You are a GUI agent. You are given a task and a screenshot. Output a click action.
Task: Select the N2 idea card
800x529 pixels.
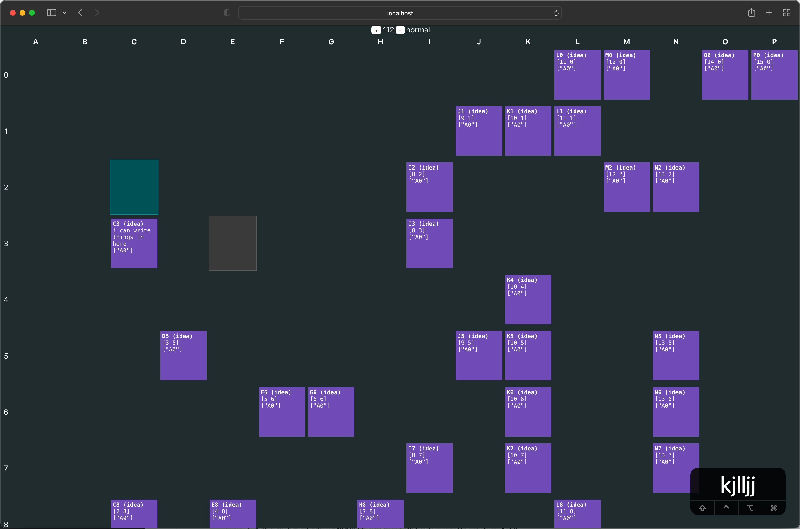point(676,187)
